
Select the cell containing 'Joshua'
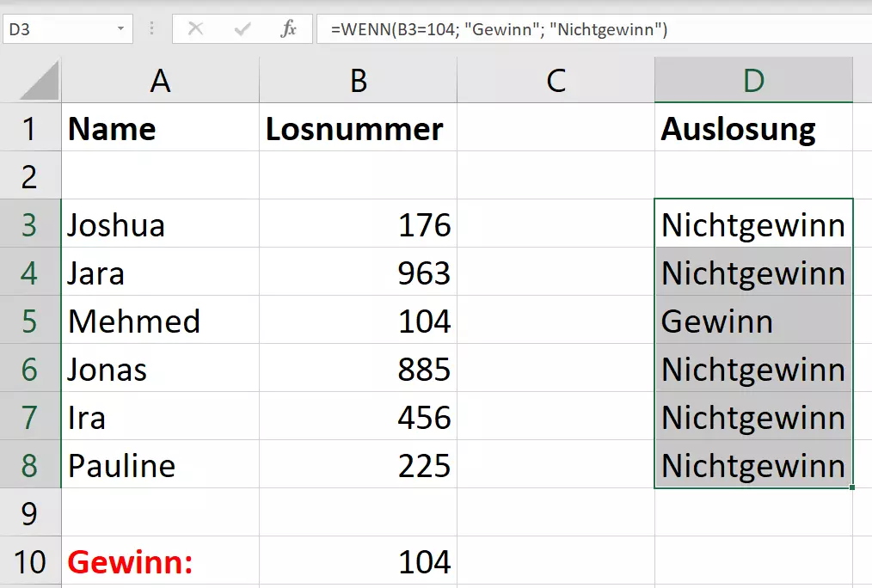click(x=160, y=224)
